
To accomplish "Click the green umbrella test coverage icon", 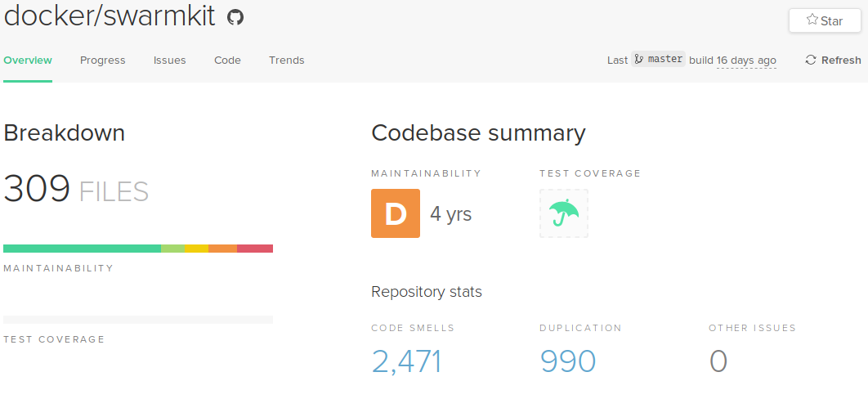I will (564, 213).
